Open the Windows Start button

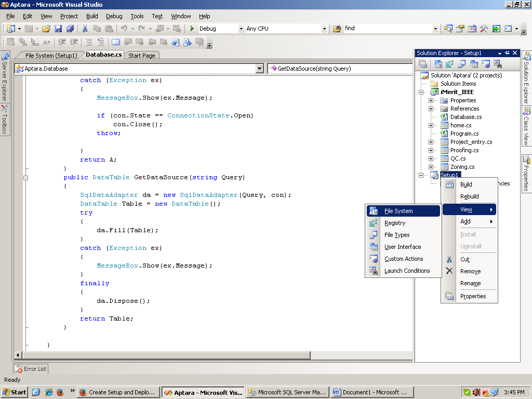click(14, 392)
